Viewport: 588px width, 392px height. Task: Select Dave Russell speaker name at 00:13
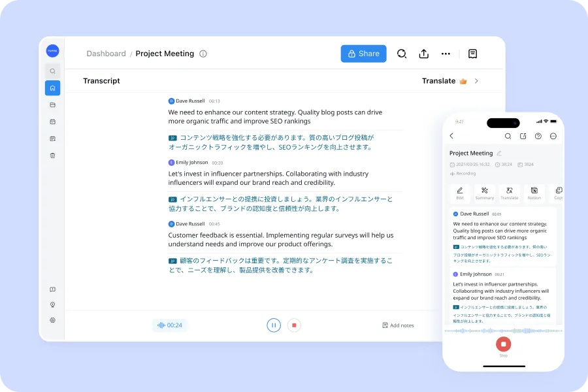190,101
